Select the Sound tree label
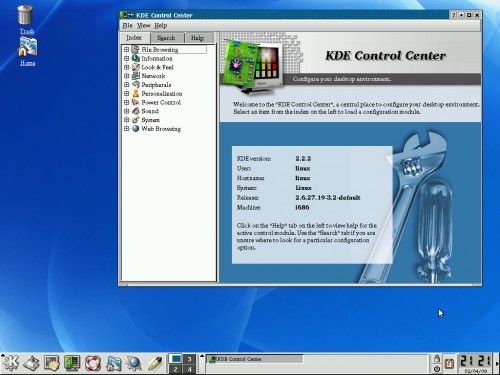Screen dimensions: 500x375 [x=150, y=111]
